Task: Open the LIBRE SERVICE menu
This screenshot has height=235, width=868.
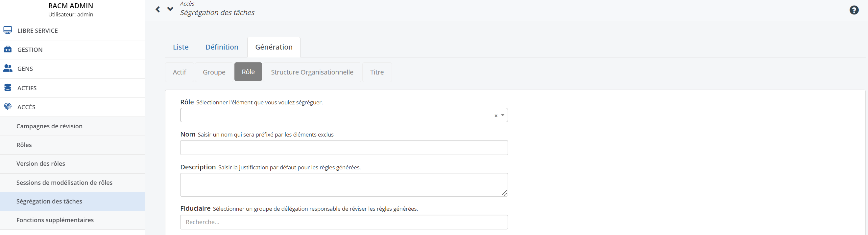Action: coord(72,31)
